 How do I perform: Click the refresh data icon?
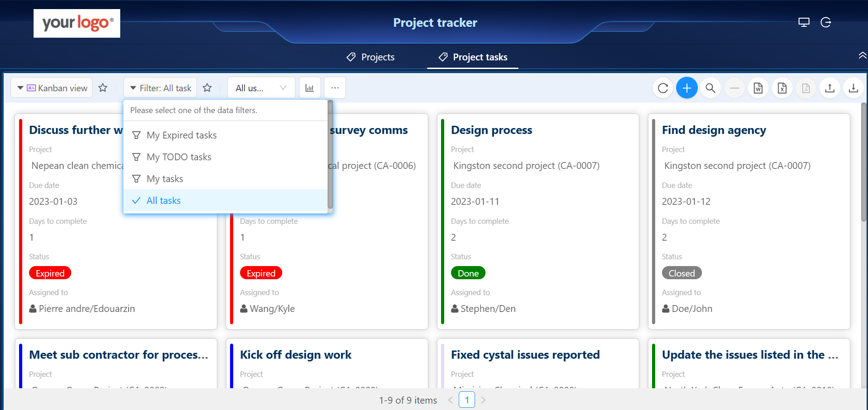click(x=663, y=88)
